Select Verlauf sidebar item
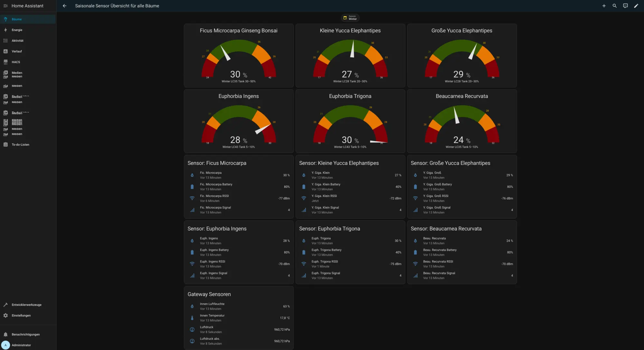 point(17,51)
